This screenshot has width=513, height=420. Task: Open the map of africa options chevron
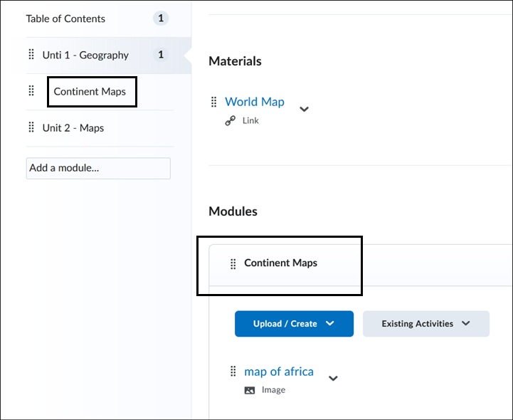point(333,379)
